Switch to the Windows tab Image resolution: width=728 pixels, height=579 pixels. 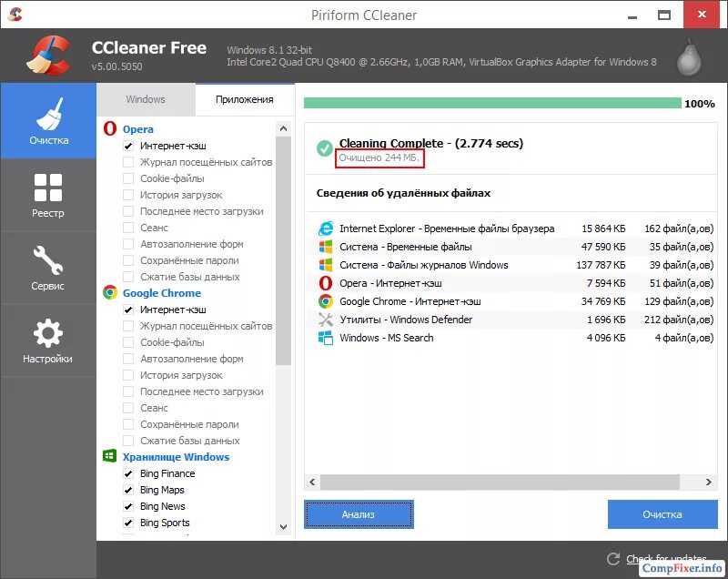146,99
